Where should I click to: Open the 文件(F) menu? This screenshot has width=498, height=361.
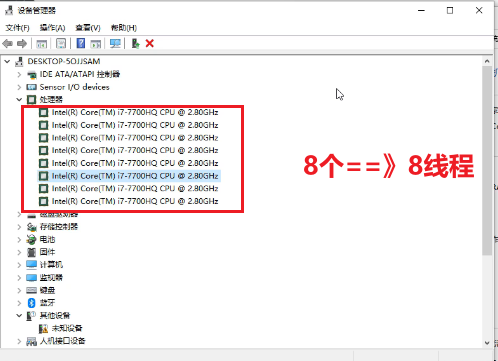click(17, 28)
